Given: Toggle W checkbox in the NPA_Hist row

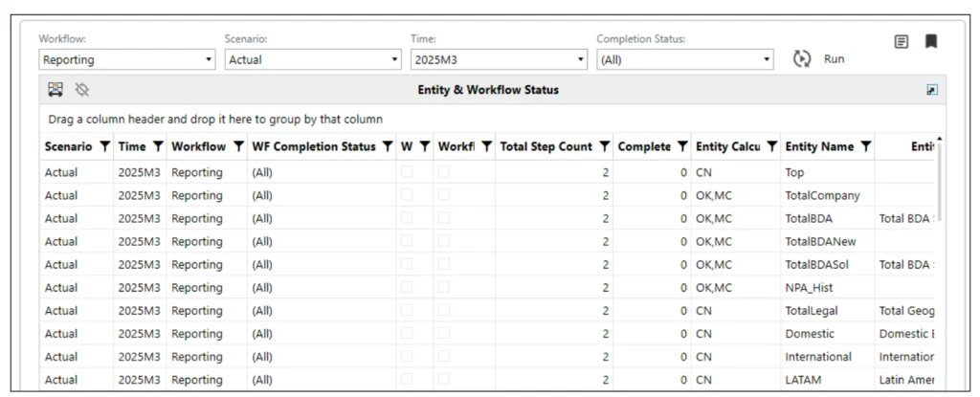Looking at the screenshot, I should coord(407,287).
